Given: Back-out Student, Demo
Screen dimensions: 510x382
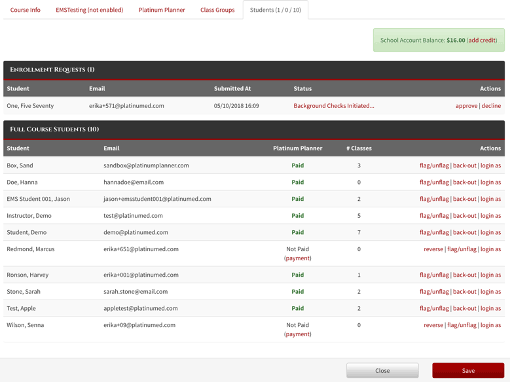Looking at the screenshot, I should 465,232.
